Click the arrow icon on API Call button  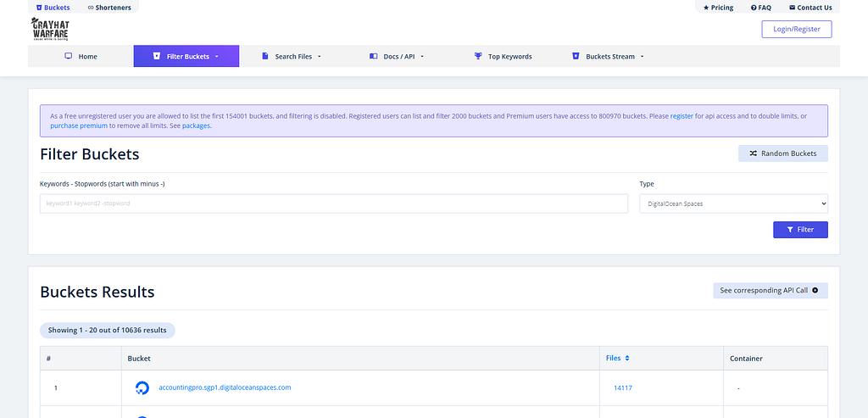coord(815,290)
